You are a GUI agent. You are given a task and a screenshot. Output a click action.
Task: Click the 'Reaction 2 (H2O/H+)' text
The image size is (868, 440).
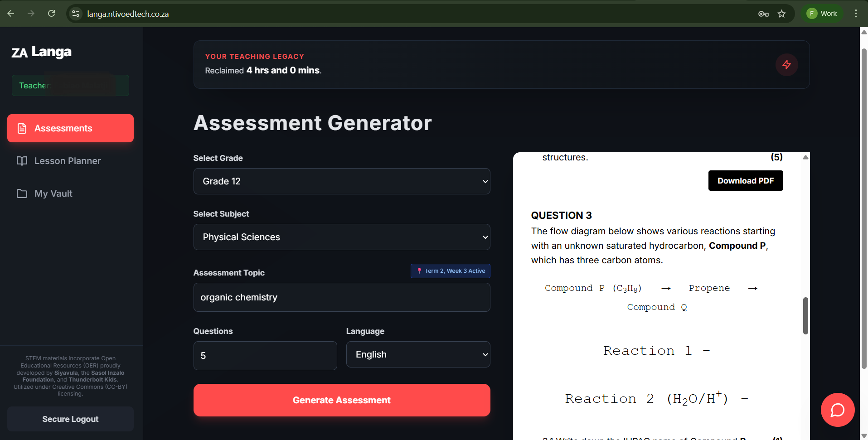[x=647, y=399]
